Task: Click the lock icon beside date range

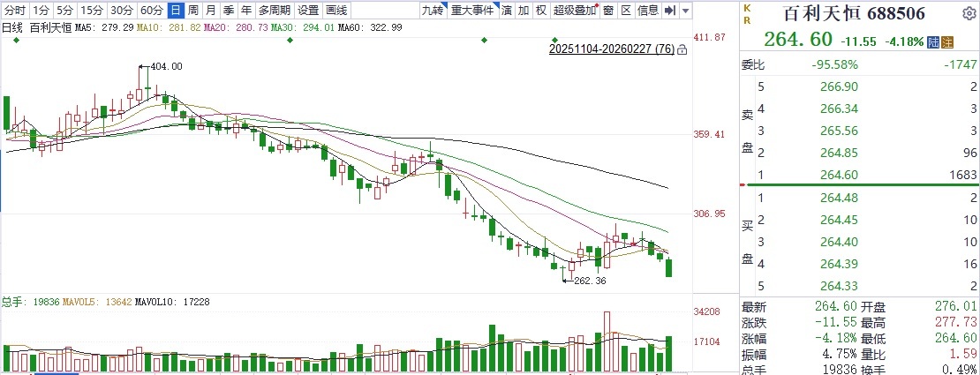Action: pyautogui.click(x=682, y=49)
